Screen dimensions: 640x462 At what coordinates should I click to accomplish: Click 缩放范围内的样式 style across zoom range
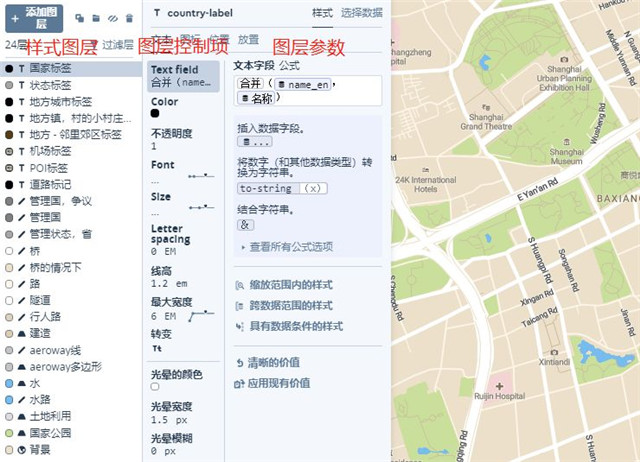pos(291,285)
